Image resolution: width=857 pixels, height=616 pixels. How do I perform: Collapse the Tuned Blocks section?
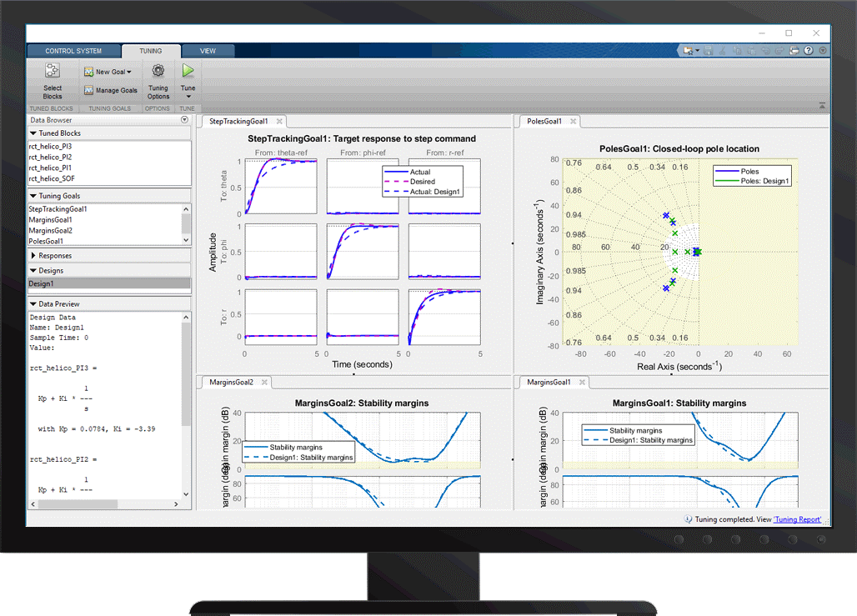coord(33,133)
